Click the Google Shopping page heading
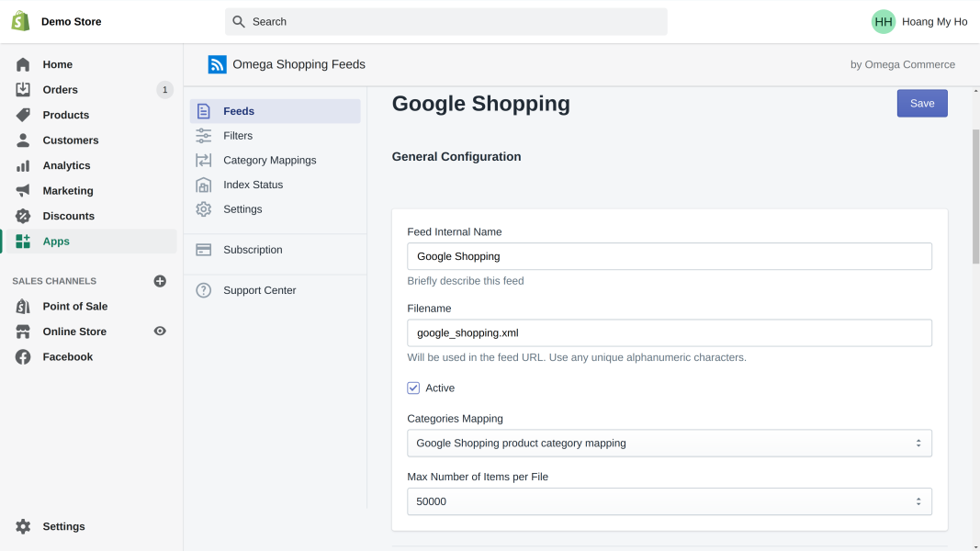The height and width of the screenshot is (551, 980). [480, 104]
